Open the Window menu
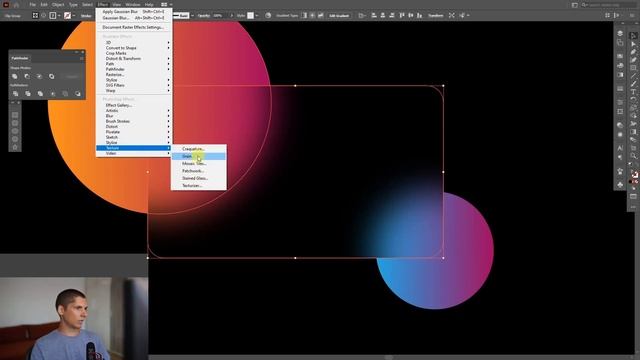Viewport: 640px width, 360px height. tap(133, 4)
